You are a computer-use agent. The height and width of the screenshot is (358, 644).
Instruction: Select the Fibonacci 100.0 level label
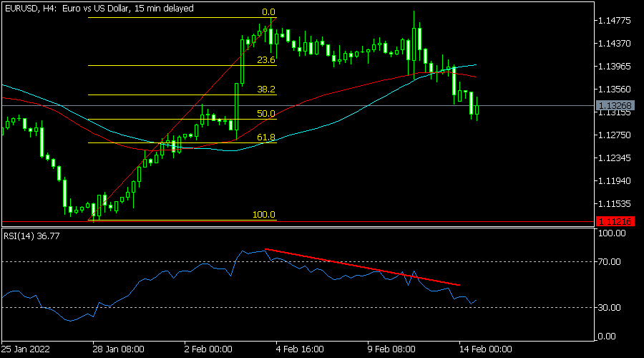tap(263, 215)
